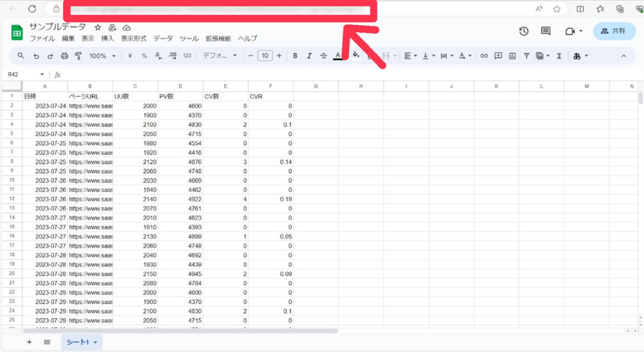Expand the font family dropdown
Screen dimensions: 644x352
click(219, 56)
